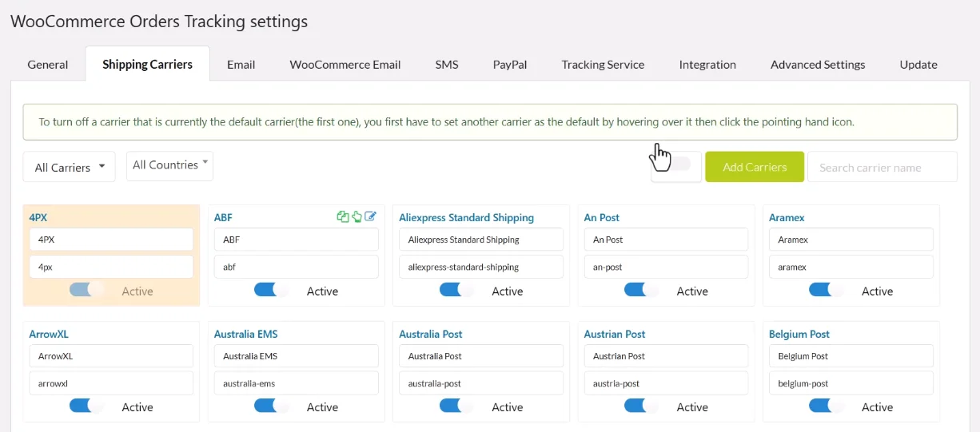
Task: Click the Aramex carrier title
Action: (x=787, y=217)
